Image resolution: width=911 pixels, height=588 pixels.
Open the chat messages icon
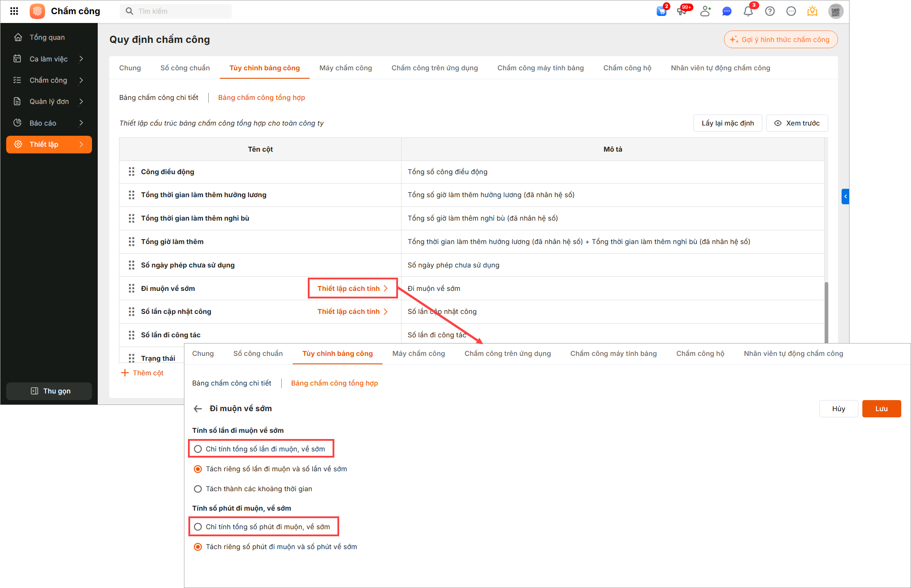[x=727, y=11]
